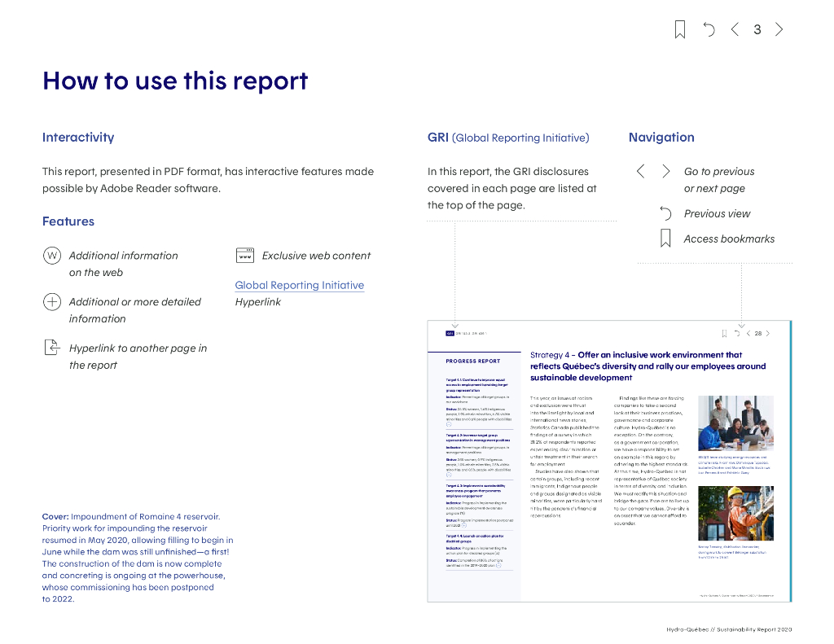
Task: Go to previous page with top-right left chevron
Action: point(735,30)
